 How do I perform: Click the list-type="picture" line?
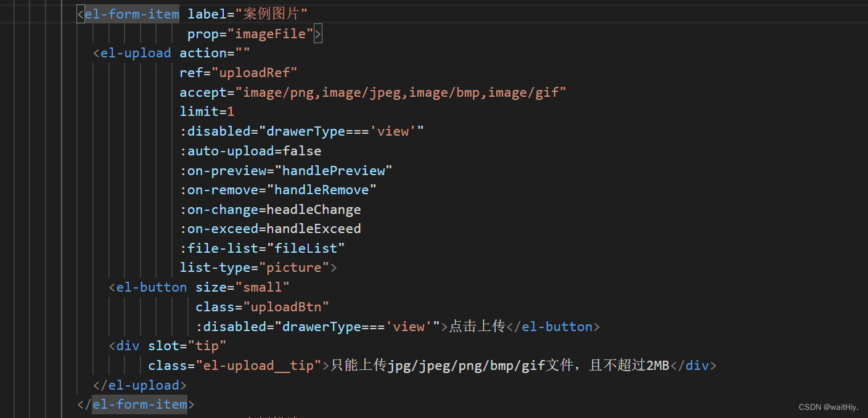click(258, 268)
